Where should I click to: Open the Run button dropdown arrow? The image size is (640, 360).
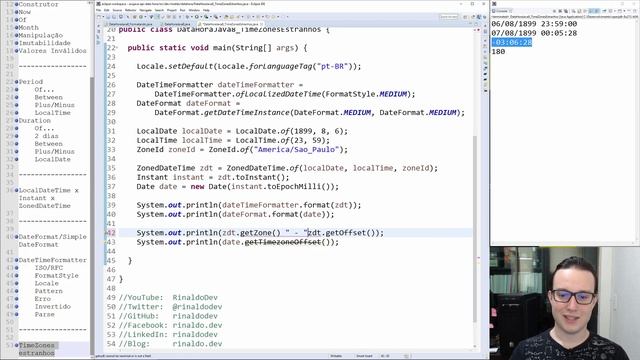202,17
